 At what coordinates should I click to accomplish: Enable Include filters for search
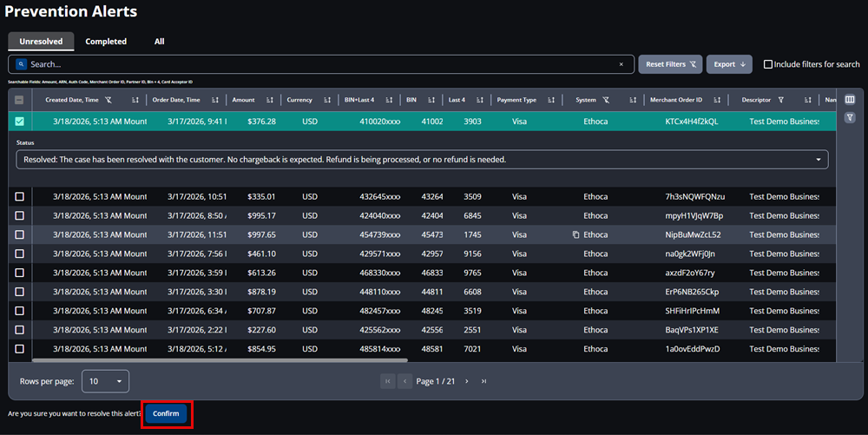[x=768, y=64]
